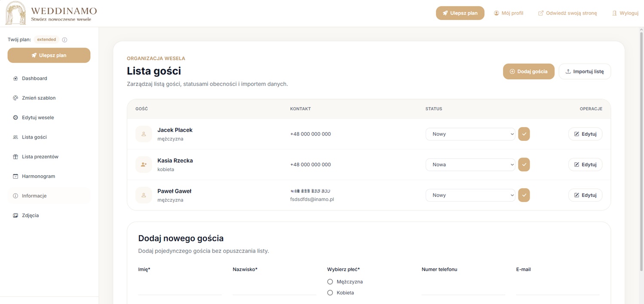Click the gift icon beside Lista prezentów
This screenshot has height=304, width=644.
(15, 157)
